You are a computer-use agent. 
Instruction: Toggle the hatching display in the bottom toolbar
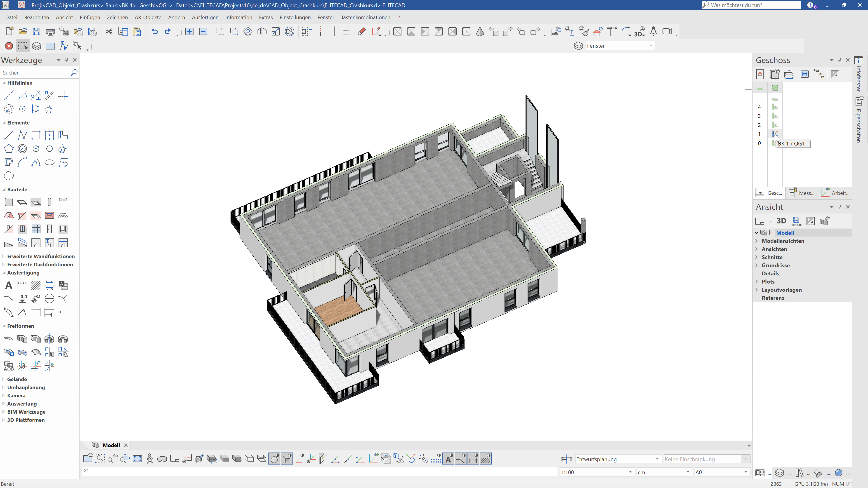[486, 459]
